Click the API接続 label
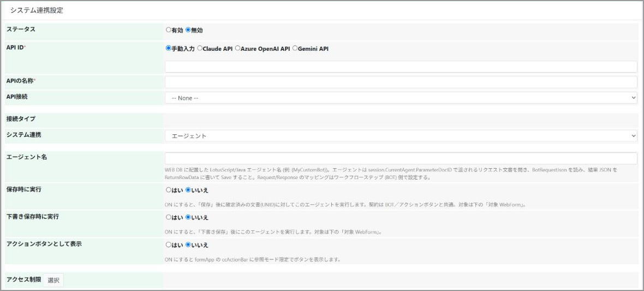This screenshot has width=644, height=291. (x=17, y=96)
